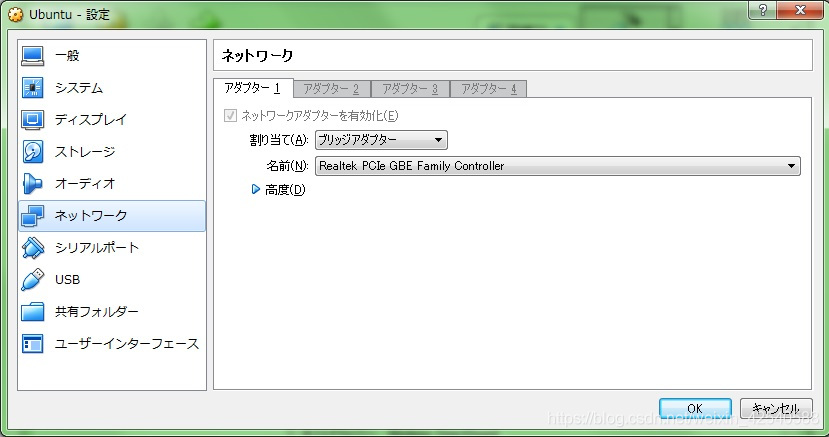Click the 割り当て(A) label
This screenshot has width=829, height=437.
[x=279, y=140]
